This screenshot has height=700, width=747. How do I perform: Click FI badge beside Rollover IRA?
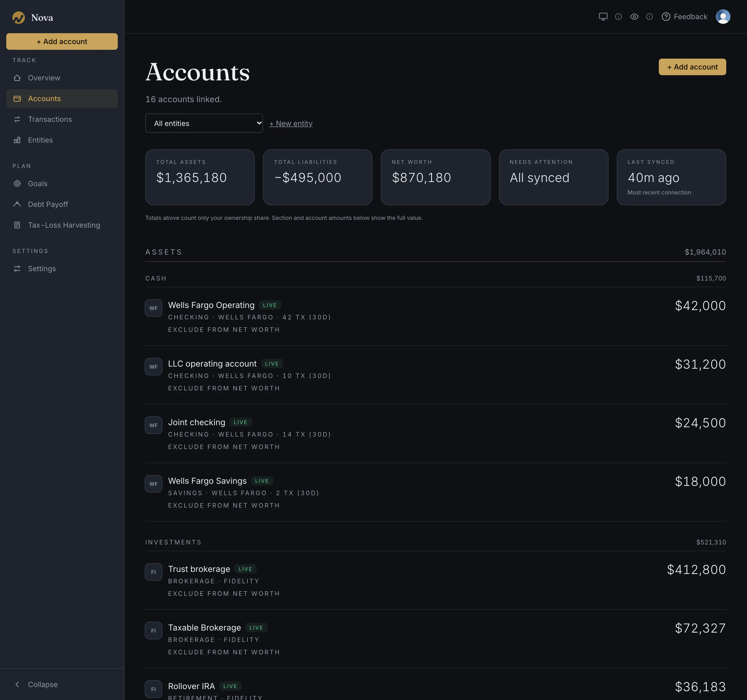[154, 689]
